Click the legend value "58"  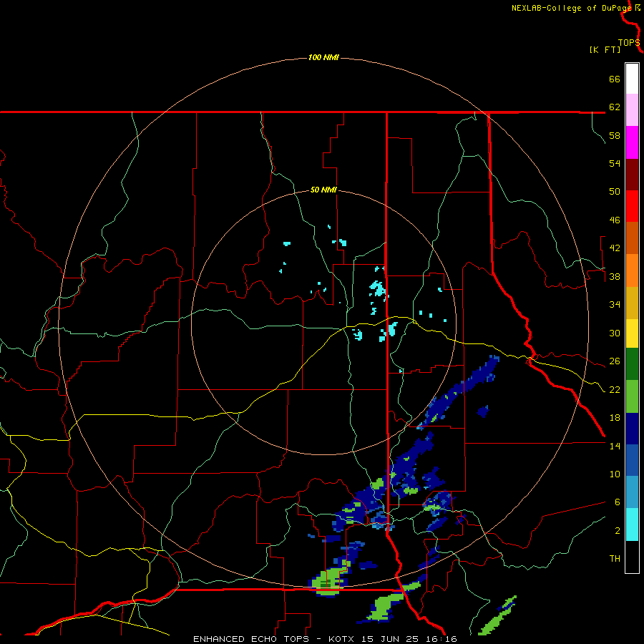(x=615, y=135)
